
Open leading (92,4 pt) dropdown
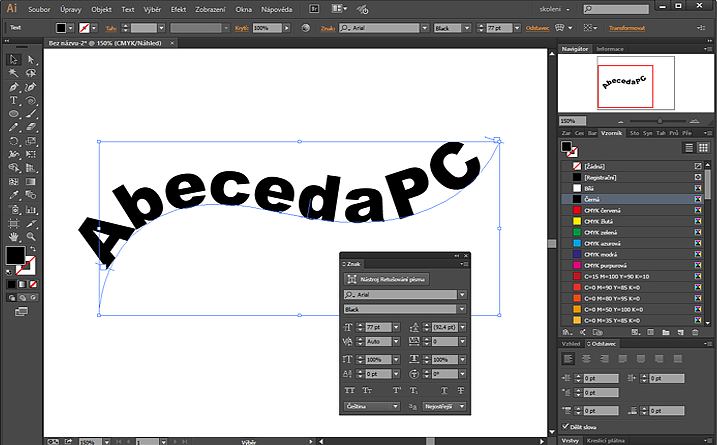463,327
